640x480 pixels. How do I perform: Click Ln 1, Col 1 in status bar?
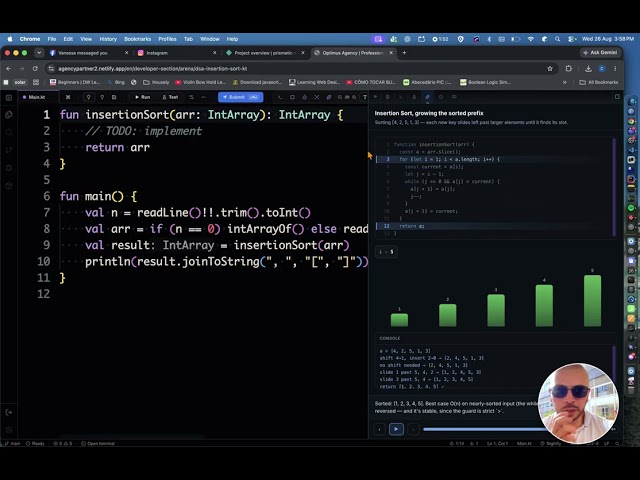coord(497,443)
